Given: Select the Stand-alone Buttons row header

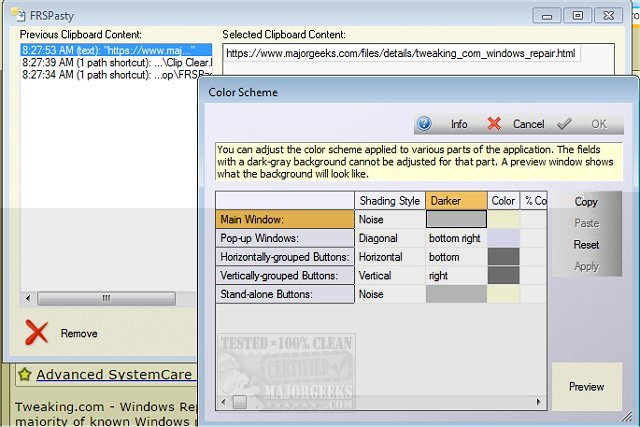Looking at the screenshot, I should (285, 294).
